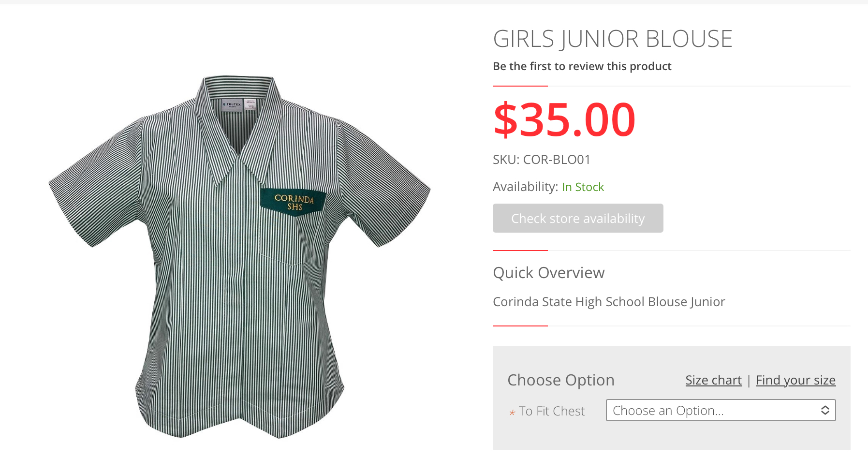Click the up-down arrows in chest selector
The width and height of the screenshot is (868, 458).
coord(825,410)
